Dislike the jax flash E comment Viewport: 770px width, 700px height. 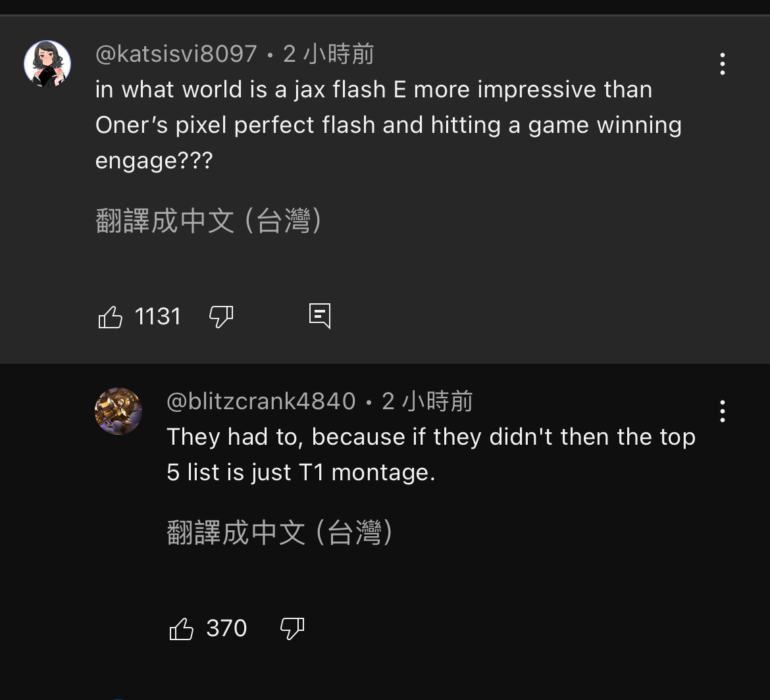221,317
